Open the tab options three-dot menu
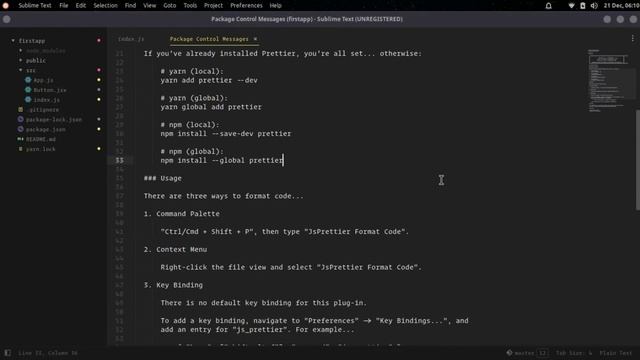The width and height of the screenshot is (640, 360). 633,38
